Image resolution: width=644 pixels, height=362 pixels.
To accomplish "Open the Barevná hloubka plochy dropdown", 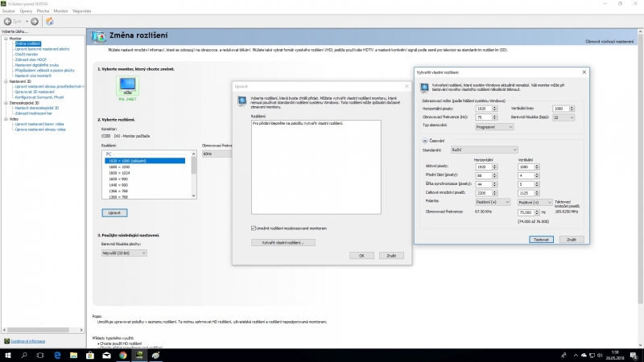I will (x=124, y=253).
